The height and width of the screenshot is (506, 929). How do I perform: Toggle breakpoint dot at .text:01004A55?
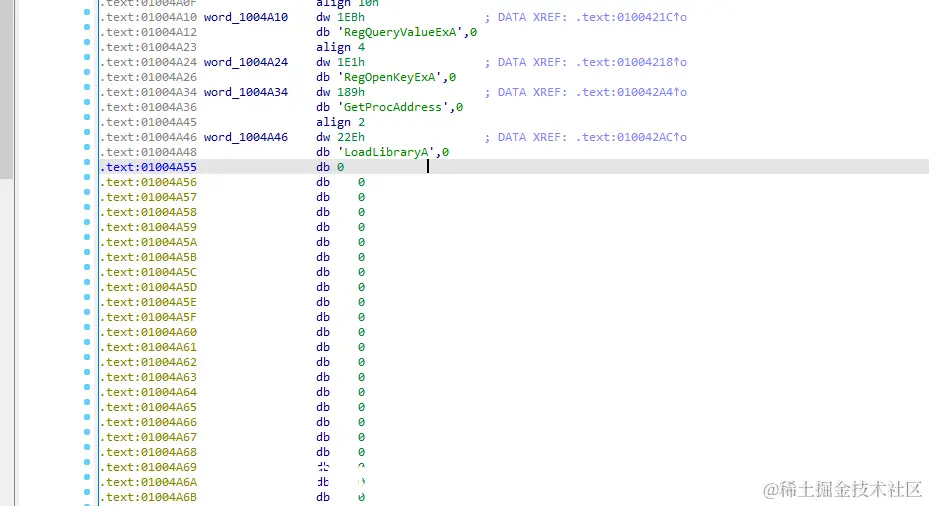[87, 162]
